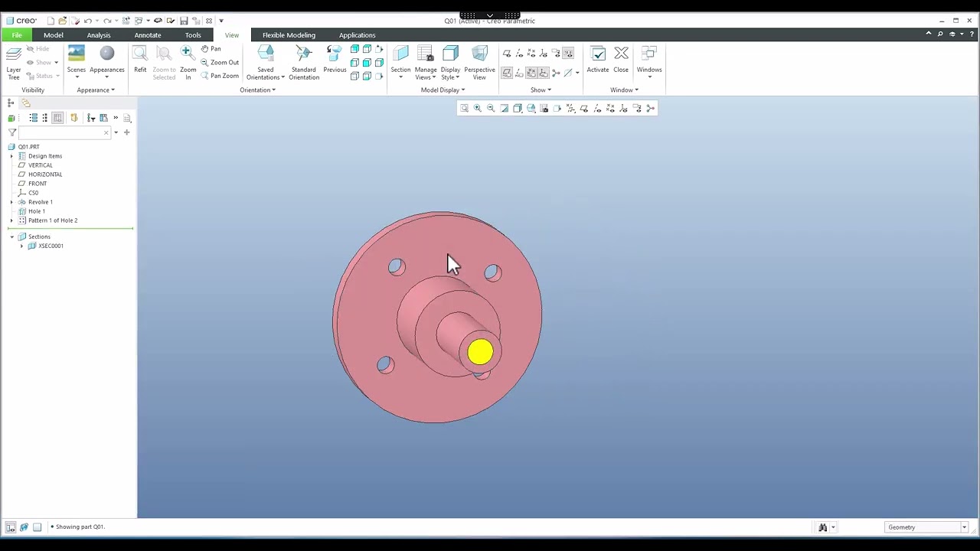Switch to the Analysis tab
This screenshot has width=980, height=551.
(x=99, y=35)
